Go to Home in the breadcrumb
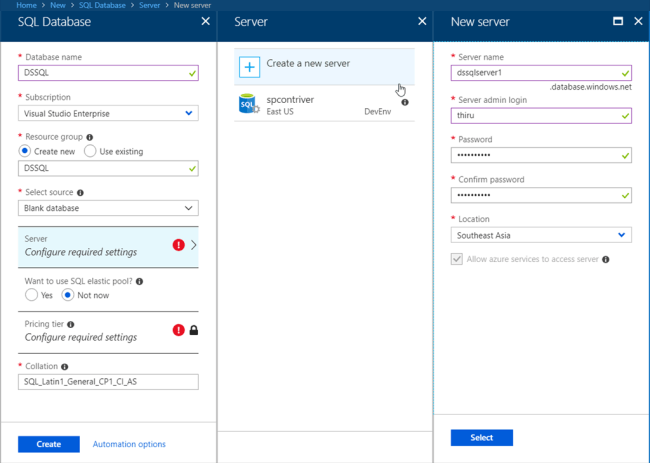This screenshot has height=463, width=650. coord(26,5)
